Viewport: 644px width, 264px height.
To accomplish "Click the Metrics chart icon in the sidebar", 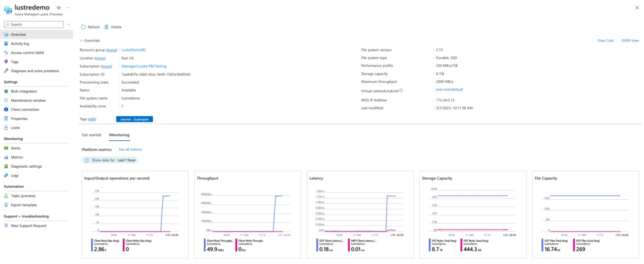I will click(6, 157).
